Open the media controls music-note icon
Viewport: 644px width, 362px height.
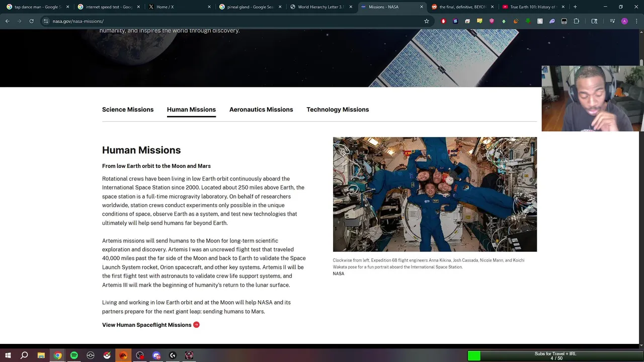[x=612, y=21]
